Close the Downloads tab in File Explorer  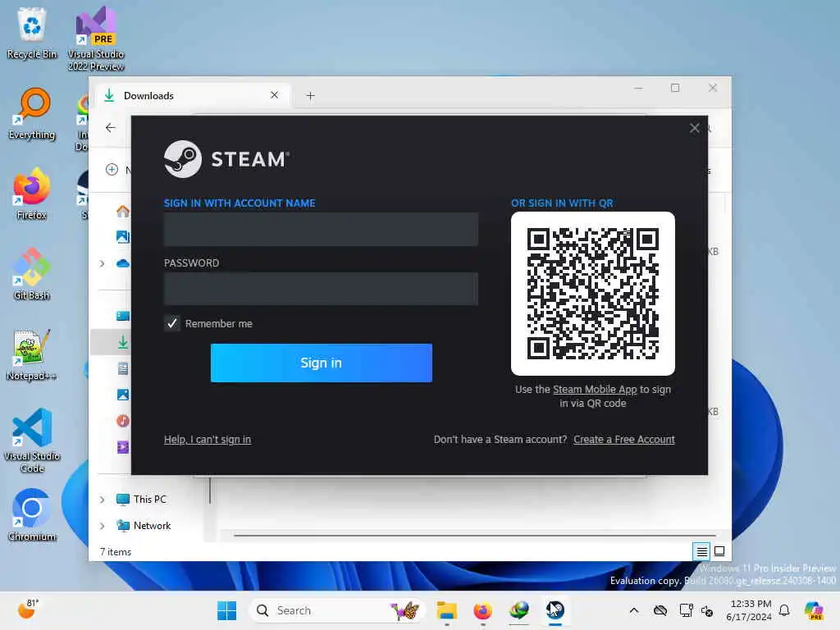pos(274,95)
